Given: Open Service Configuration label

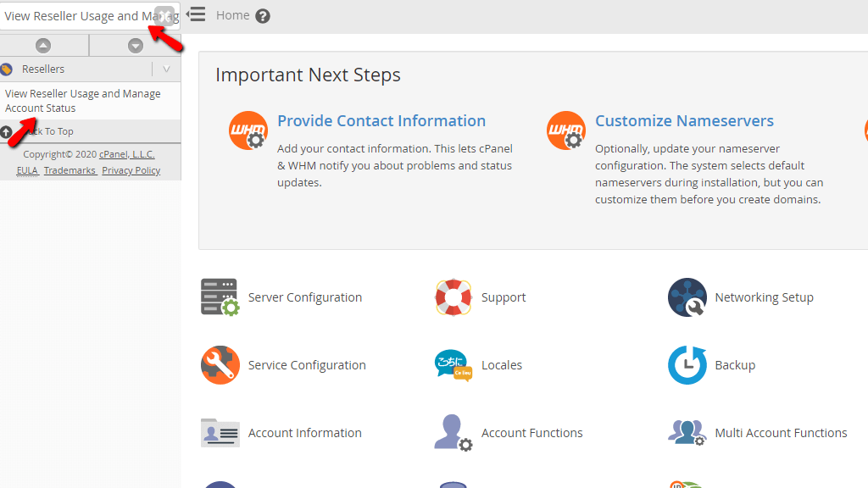Looking at the screenshot, I should coord(307,365).
